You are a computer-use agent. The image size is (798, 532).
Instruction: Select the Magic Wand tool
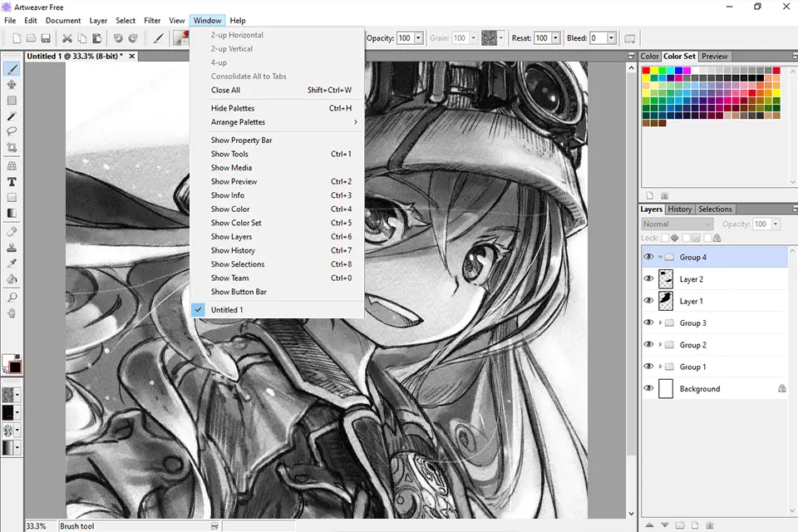point(12,116)
